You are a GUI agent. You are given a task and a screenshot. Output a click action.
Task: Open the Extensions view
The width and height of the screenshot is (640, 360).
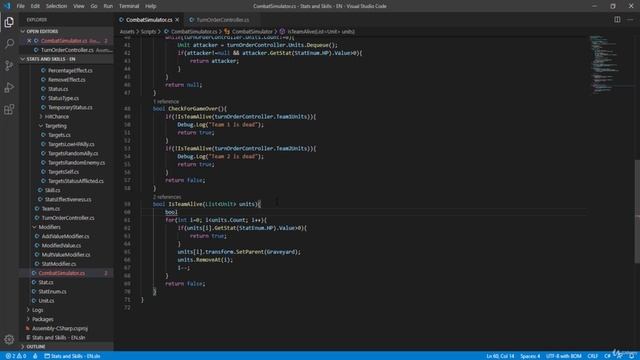point(9,109)
